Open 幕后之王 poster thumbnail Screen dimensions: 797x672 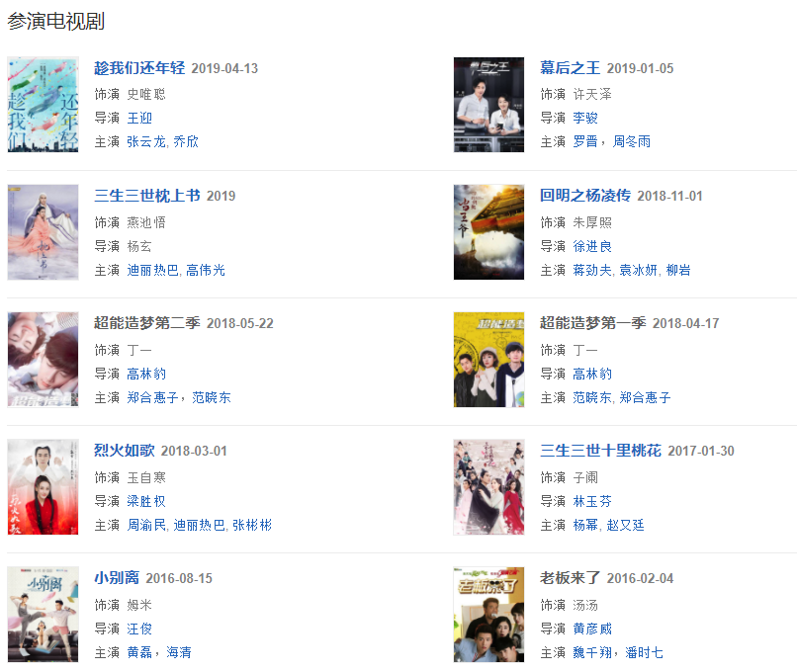tap(488, 105)
